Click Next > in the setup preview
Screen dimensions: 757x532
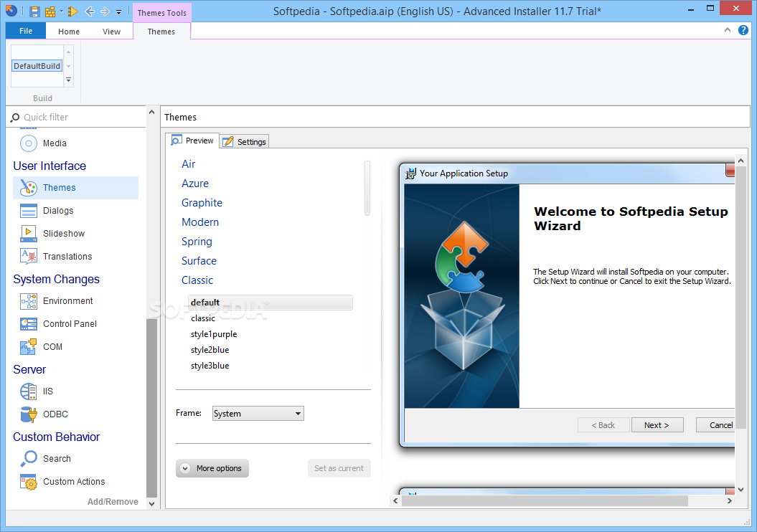click(x=657, y=425)
